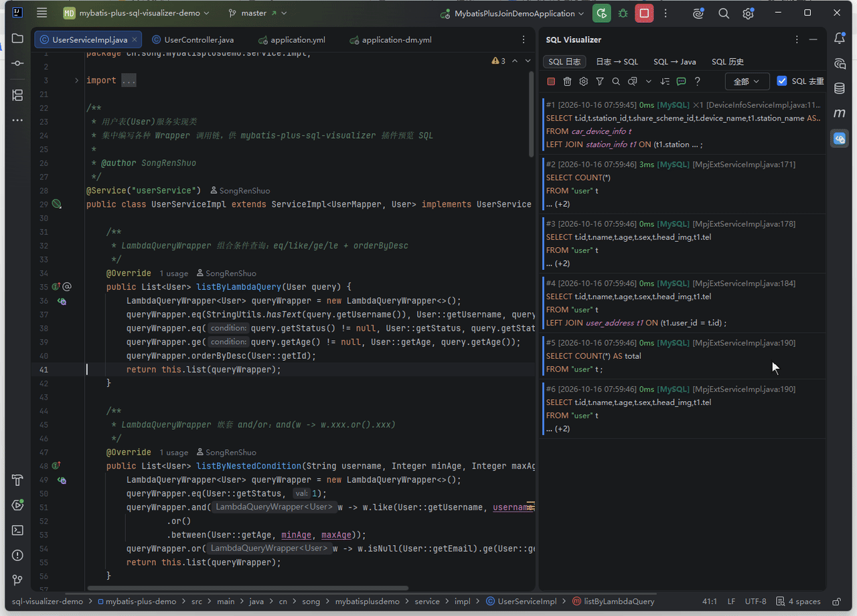Stop the running application

644,13
